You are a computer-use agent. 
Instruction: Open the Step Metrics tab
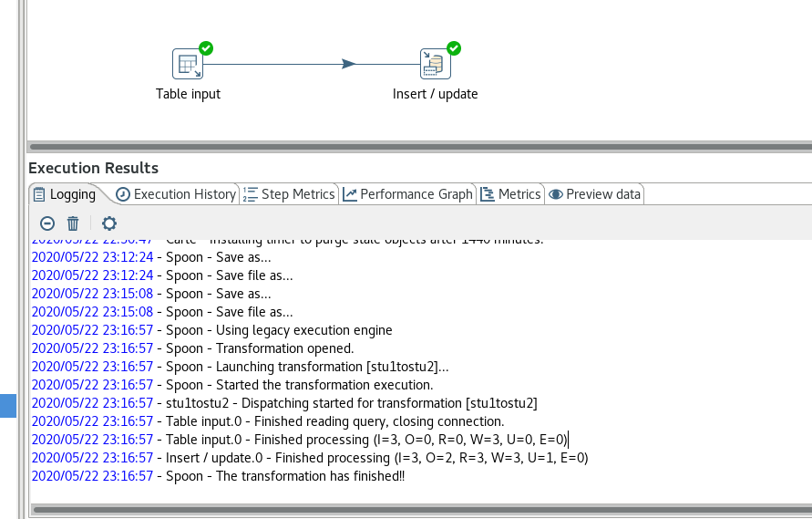click(289, 194)
